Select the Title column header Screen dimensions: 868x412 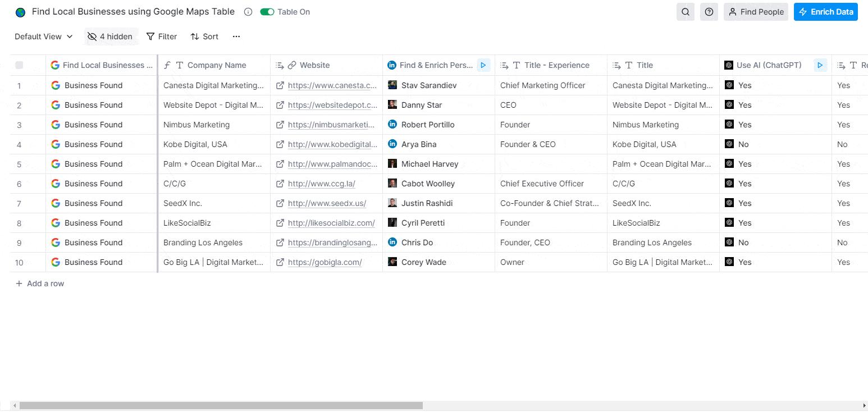pos(664,65)
